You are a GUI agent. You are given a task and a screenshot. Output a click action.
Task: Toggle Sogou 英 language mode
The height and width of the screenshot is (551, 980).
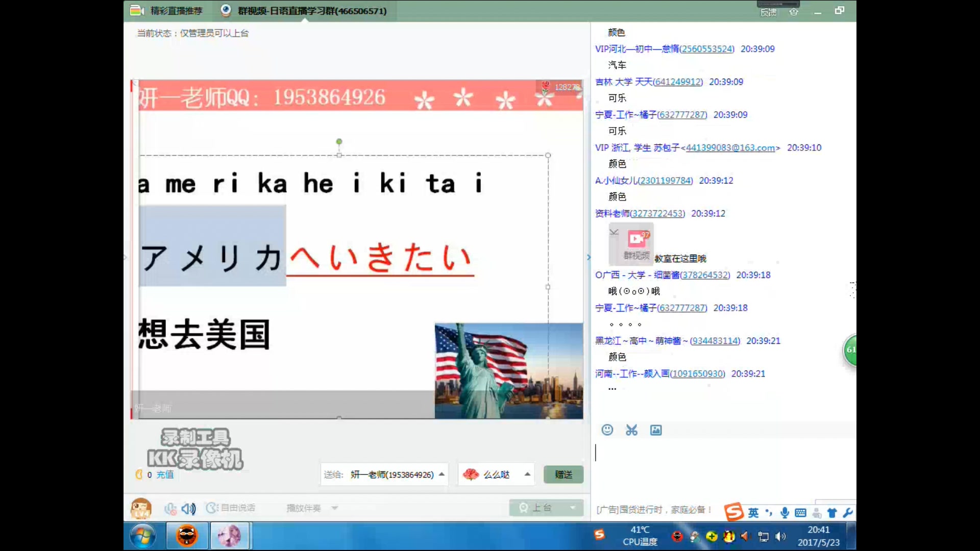click(x=753, y=513)
